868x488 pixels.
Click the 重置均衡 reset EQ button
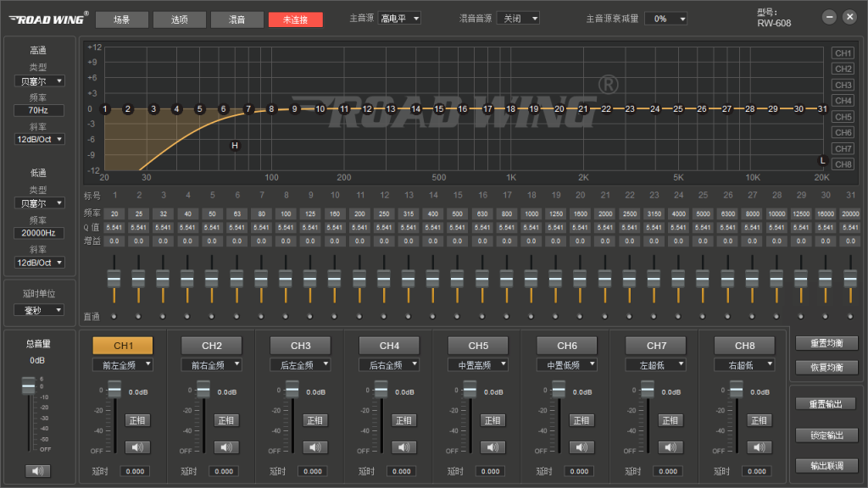826,343
